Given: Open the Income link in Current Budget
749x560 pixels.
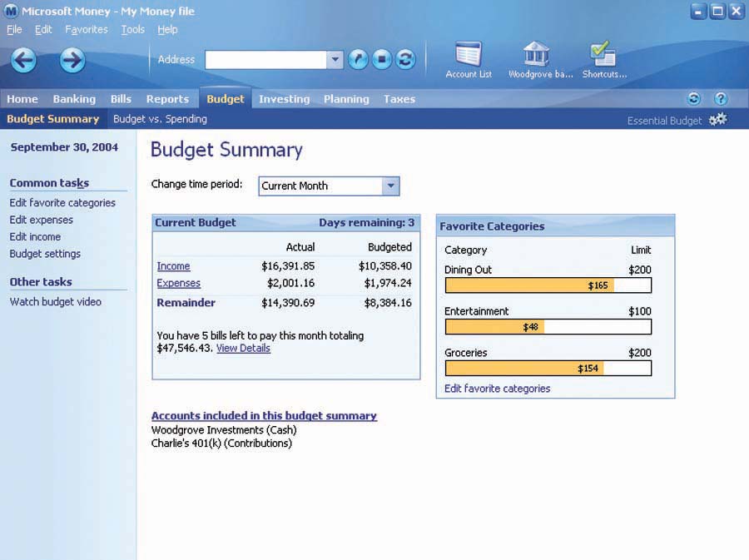Looking at the screenshot, I should point(173,266).
